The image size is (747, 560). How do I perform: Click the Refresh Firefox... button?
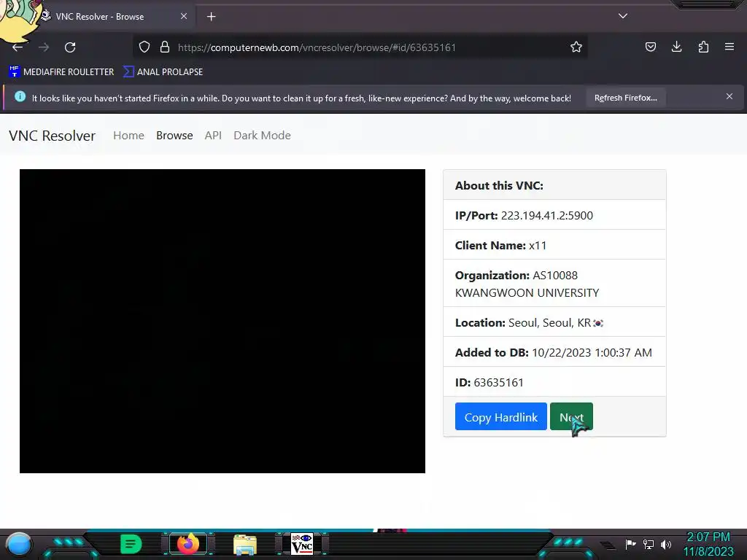pos(625,98)
